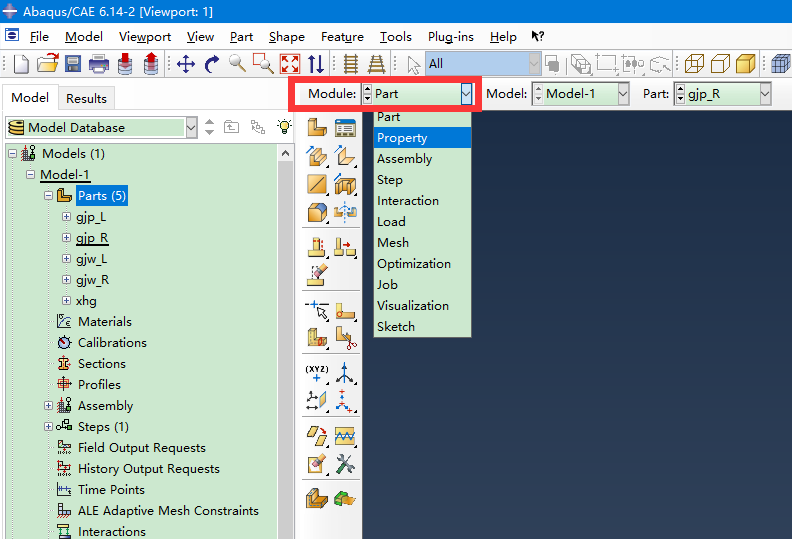Click the Print icon in toolbar
This screenshot has height=539, width=792.
click(99, 64)
